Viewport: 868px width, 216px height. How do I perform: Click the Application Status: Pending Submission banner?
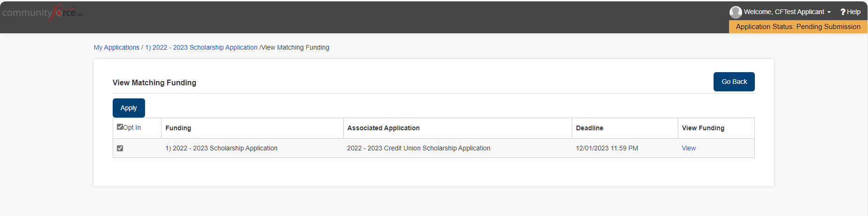coord(798,27)
